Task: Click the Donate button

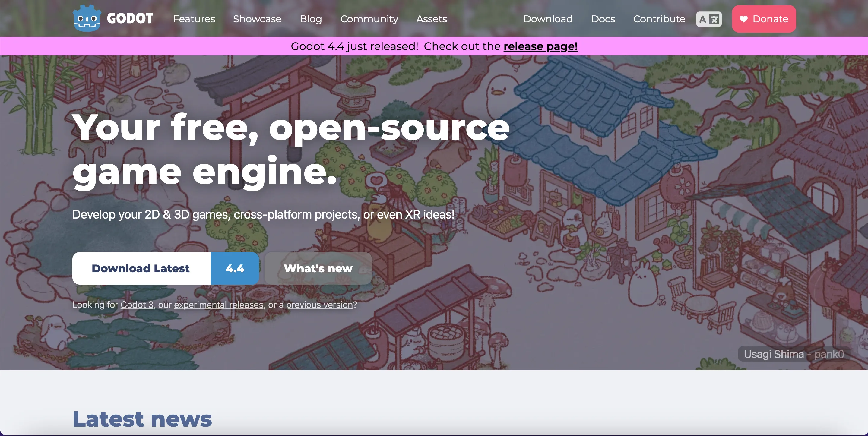Action: (x=764, y=19)
